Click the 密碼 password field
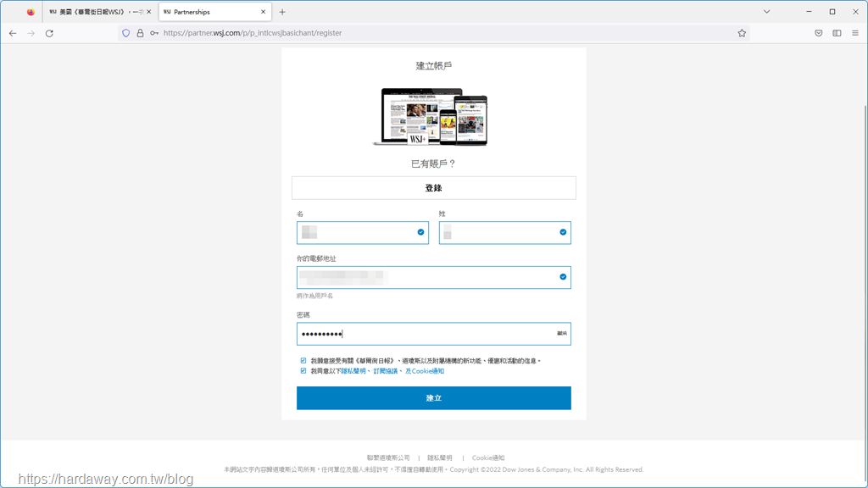The image size is (868, 488). pos(433,334)
